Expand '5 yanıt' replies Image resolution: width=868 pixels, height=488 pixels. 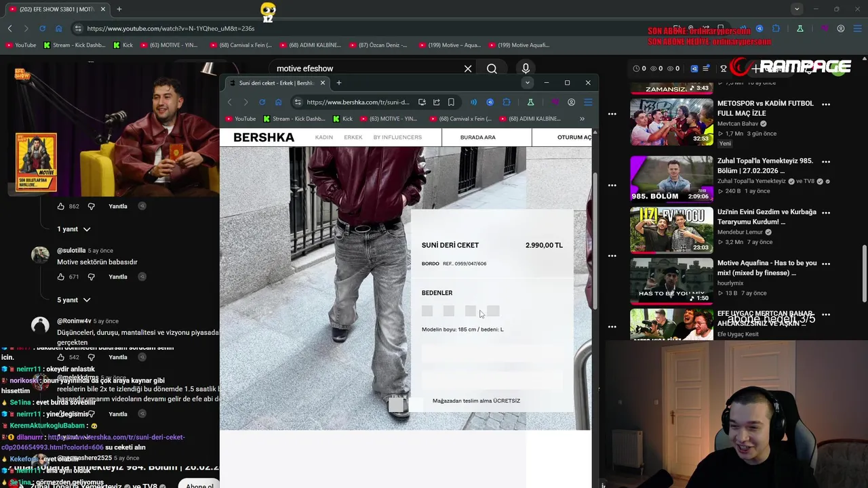pos(73,300)
